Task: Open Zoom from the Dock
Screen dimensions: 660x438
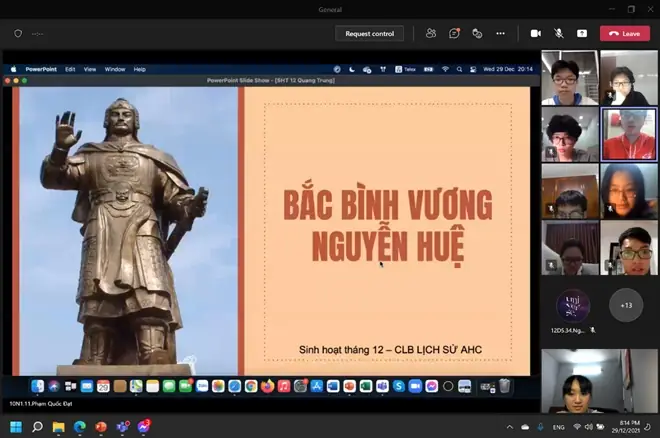Action: [415, 386]
